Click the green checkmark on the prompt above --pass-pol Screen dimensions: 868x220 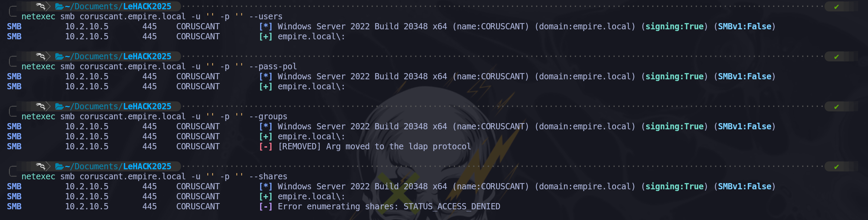pyautogui.click(x=836, y=57)
